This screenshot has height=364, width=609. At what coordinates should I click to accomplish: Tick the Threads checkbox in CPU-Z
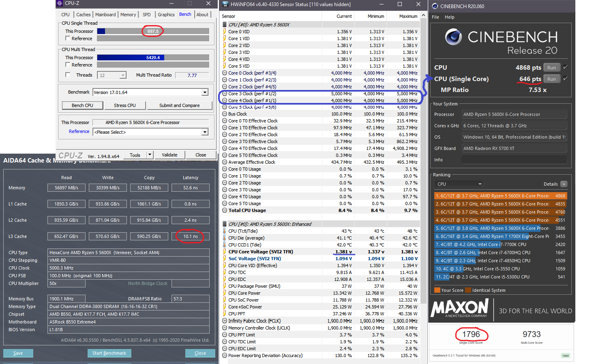tap(68, 75)
